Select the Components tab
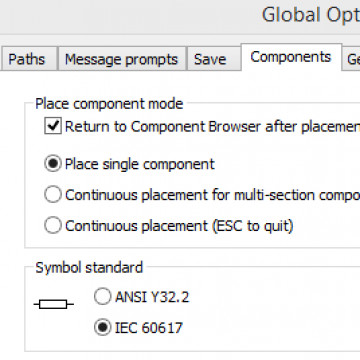The width and height of the screenshot is (360, 360). coord(291,57)
